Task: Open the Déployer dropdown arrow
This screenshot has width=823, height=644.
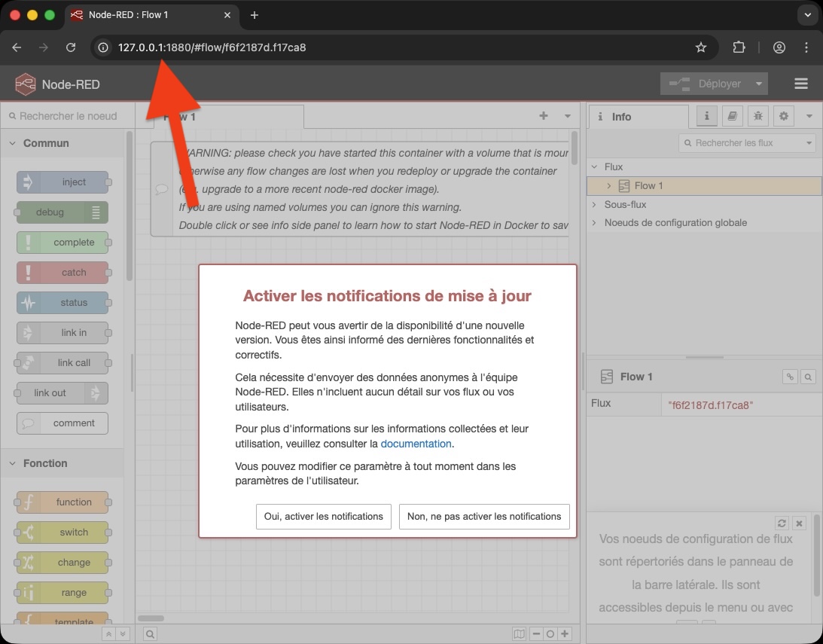Action: pyautogui.click(x=759, y=84)
